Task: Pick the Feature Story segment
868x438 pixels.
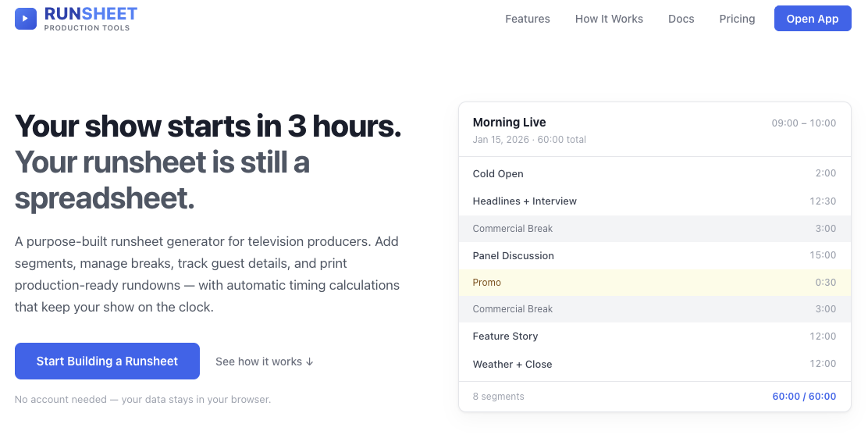Action: [x=654, y=337]
